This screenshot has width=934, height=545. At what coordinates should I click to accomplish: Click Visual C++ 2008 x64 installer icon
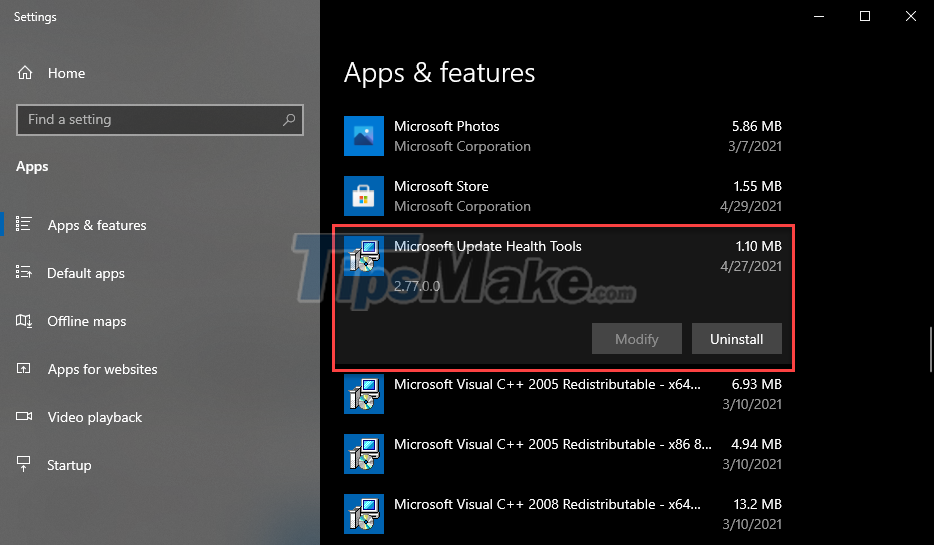pos(364,514)
